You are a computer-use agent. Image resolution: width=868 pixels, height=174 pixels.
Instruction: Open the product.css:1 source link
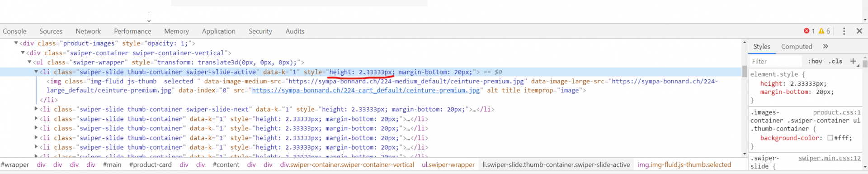[x=837, y=112]
